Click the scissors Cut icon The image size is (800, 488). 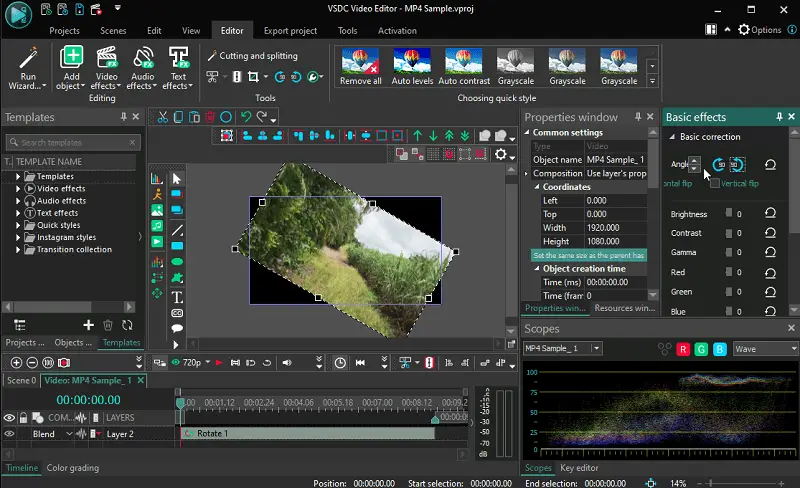[x=162, y=117]
